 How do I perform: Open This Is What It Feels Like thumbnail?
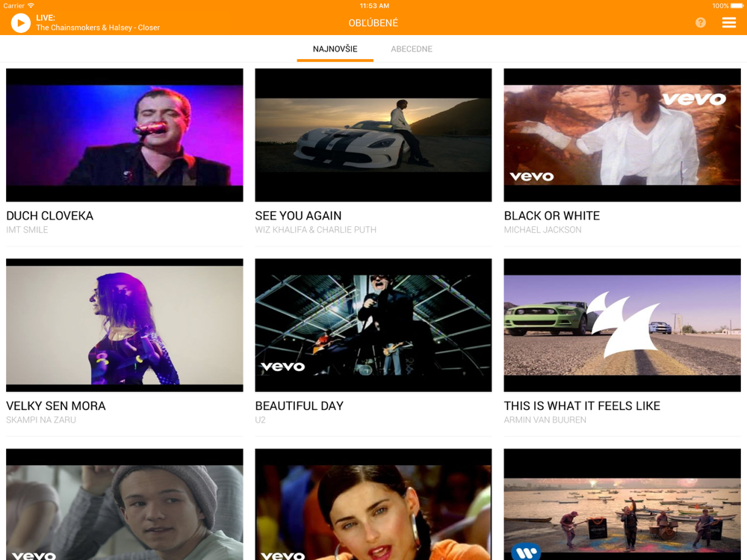tap(622, 325)
